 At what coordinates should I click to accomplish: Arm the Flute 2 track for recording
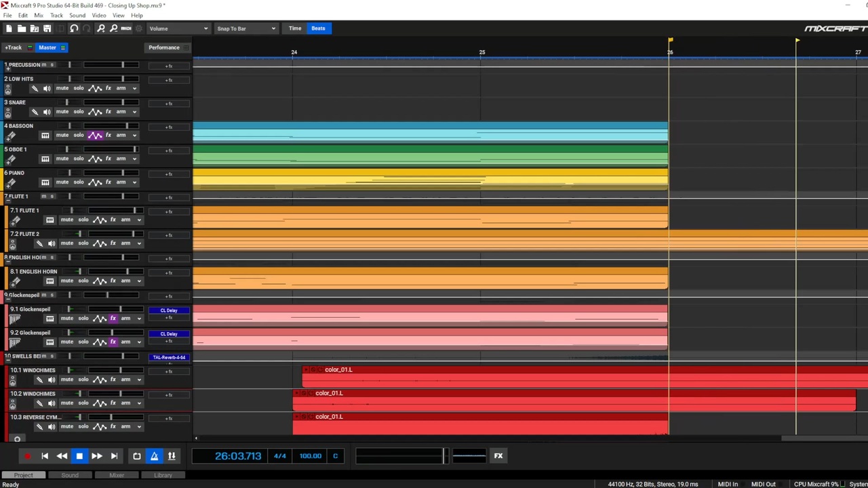125,243
